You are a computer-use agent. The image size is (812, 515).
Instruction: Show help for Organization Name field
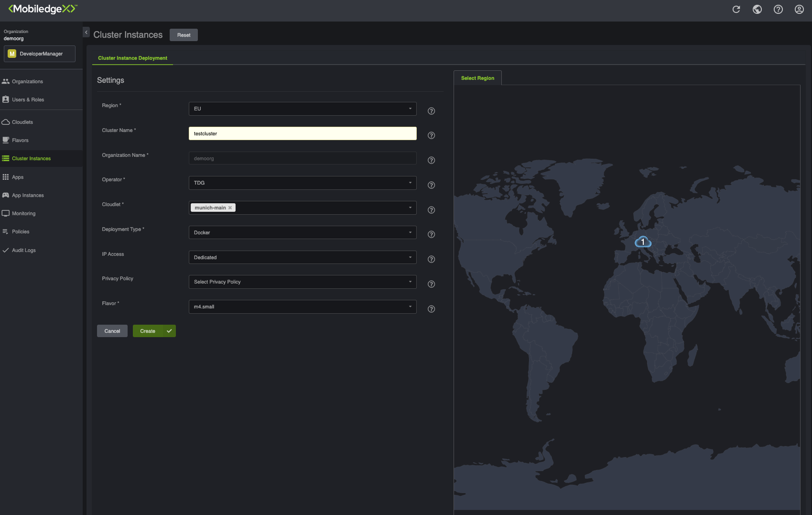click(x=431, y=160)
